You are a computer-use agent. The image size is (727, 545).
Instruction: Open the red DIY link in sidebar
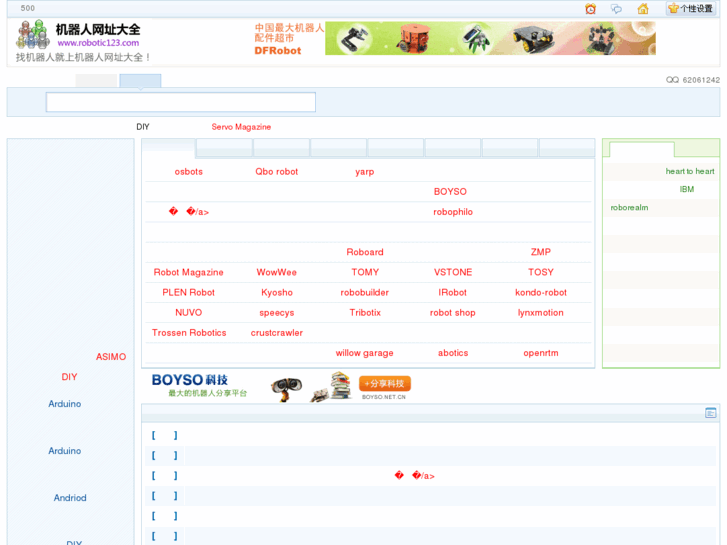click(x=70, y=377)
